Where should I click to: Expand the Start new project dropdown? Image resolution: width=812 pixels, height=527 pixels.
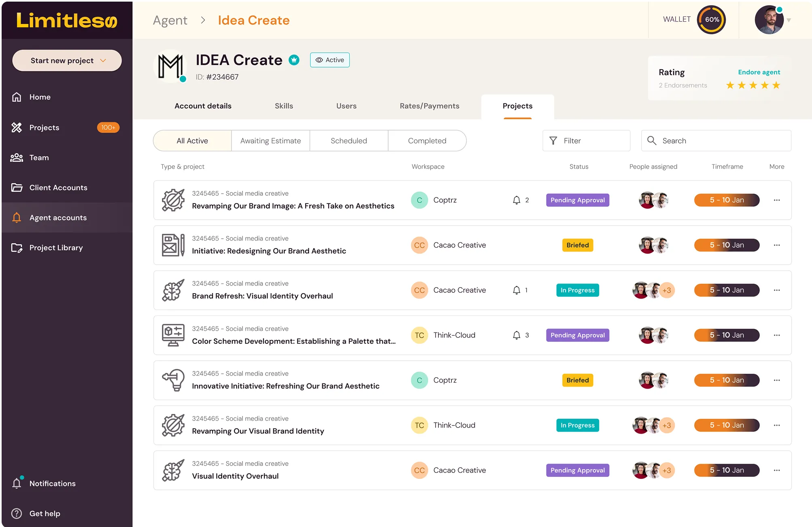103,61
